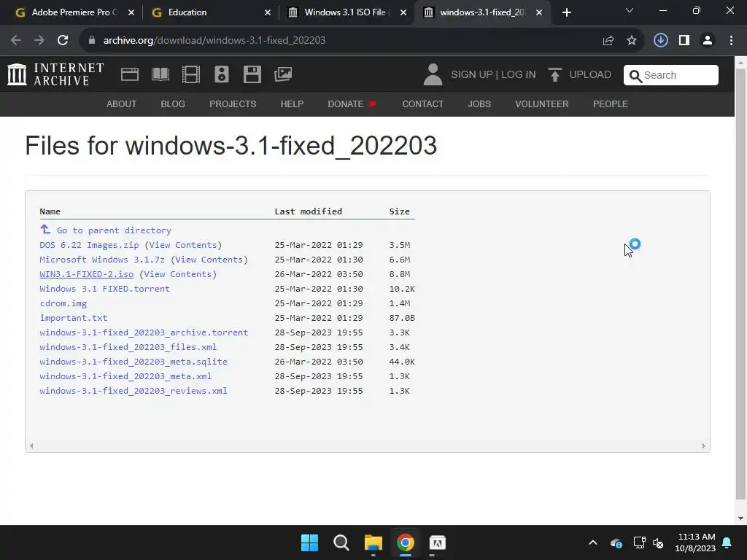Click the user avatar icon
Screen dimensions: 747x560
[433, 74]
